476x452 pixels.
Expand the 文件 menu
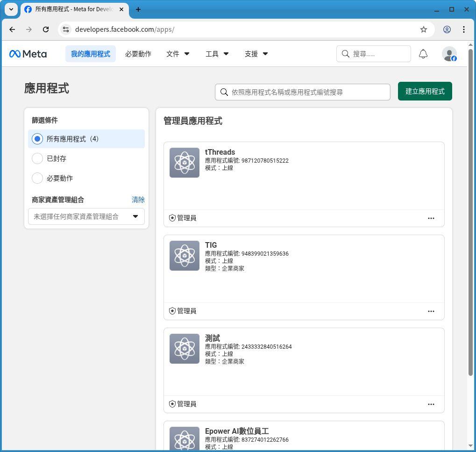click(178, 54)
